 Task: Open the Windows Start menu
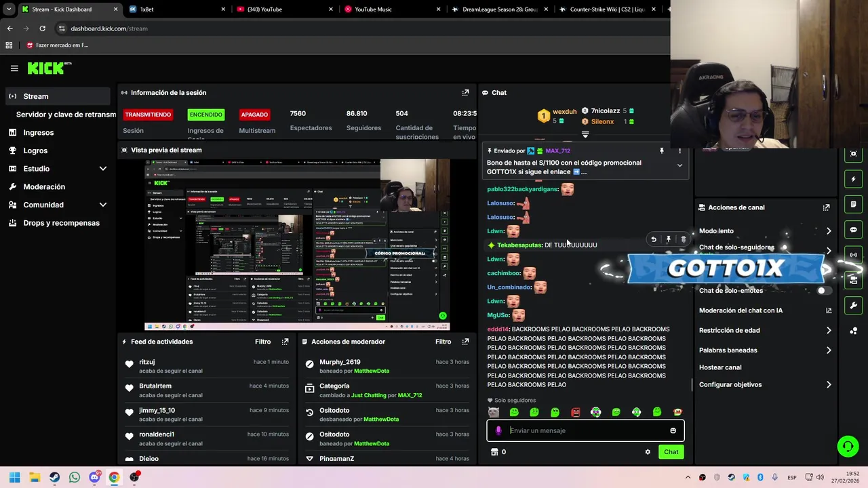pyautogui.click(x=14, y=477)
